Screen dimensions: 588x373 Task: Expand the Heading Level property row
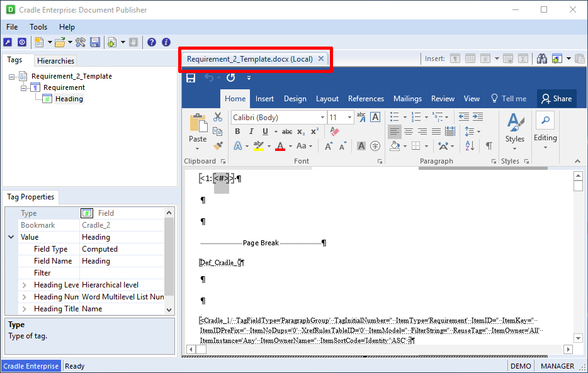click(x=25, y=285)
